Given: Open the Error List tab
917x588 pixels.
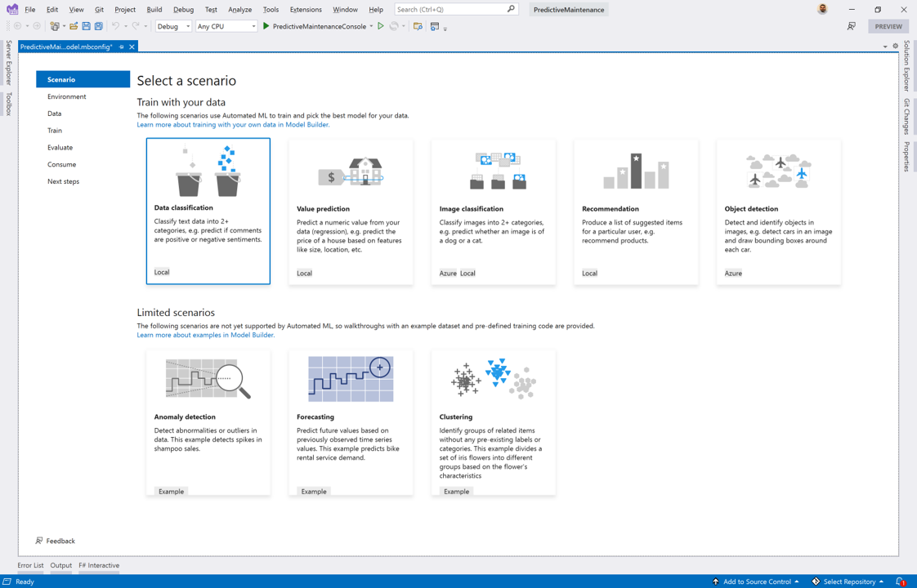Looking at the screenshot, I should click(30, 565).
